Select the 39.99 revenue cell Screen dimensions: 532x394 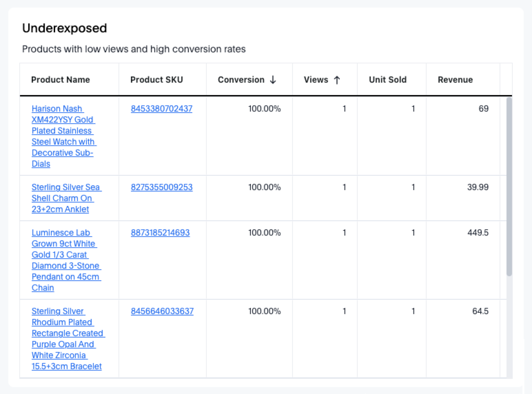point(478,187)
